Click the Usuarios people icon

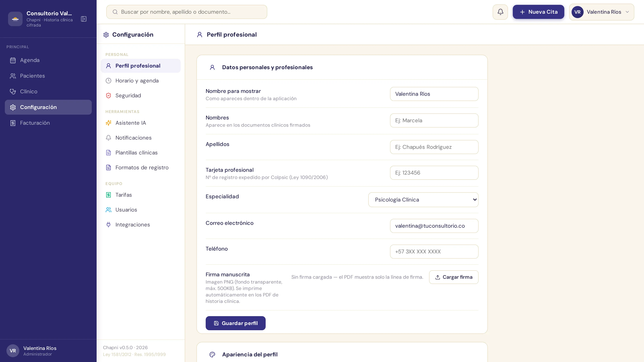pyautogui.click(x=108, y=210)
